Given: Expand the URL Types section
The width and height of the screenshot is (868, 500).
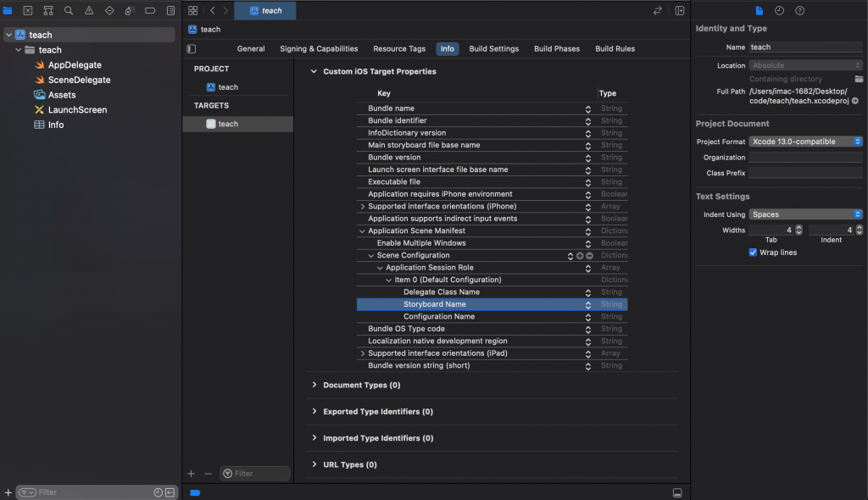Looking at the screenshot, I should tap(314, 464).
